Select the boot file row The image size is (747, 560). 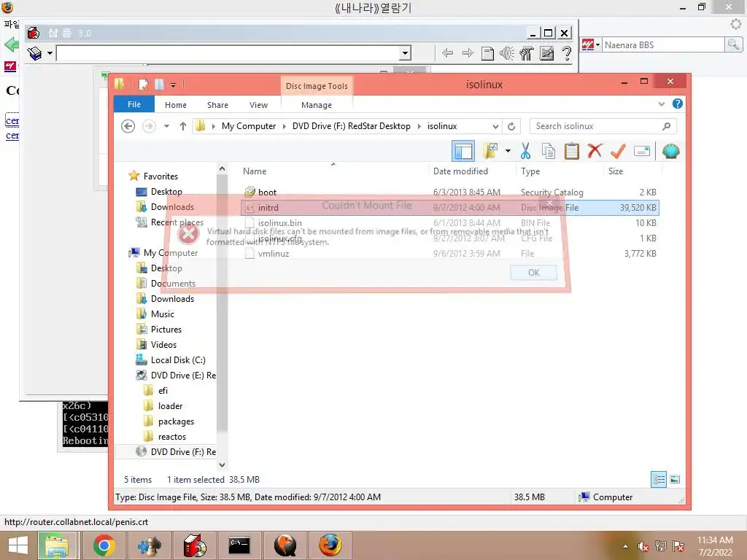pos(449,192)
